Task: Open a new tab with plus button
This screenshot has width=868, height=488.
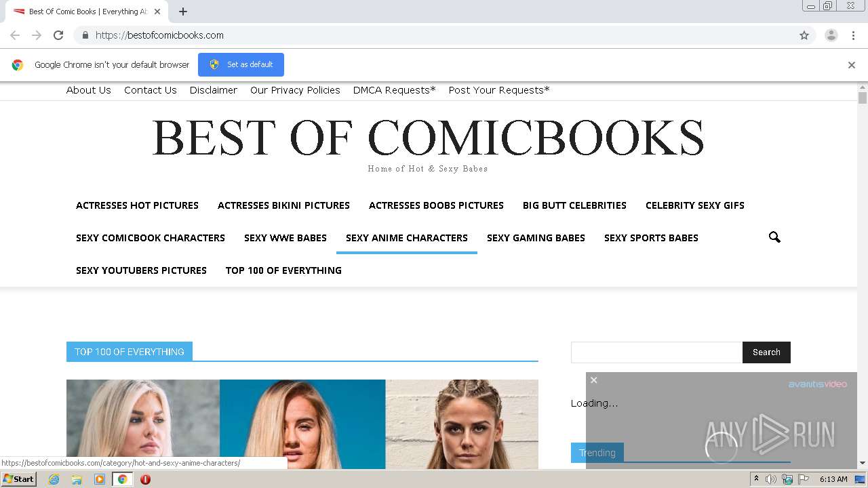Action: click(x=183, y=12)
